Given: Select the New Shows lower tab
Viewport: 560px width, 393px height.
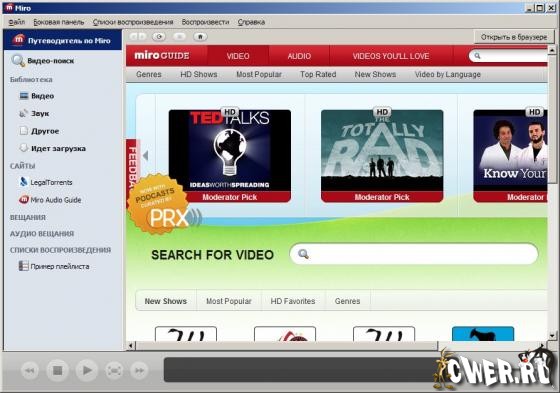Looking at the screenshot, I should pos(166,301).
